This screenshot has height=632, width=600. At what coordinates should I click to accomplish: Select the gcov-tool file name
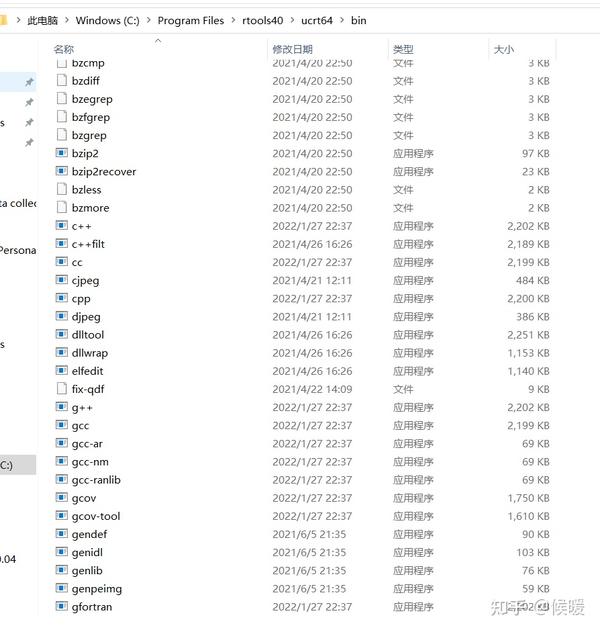coord(96,516)
